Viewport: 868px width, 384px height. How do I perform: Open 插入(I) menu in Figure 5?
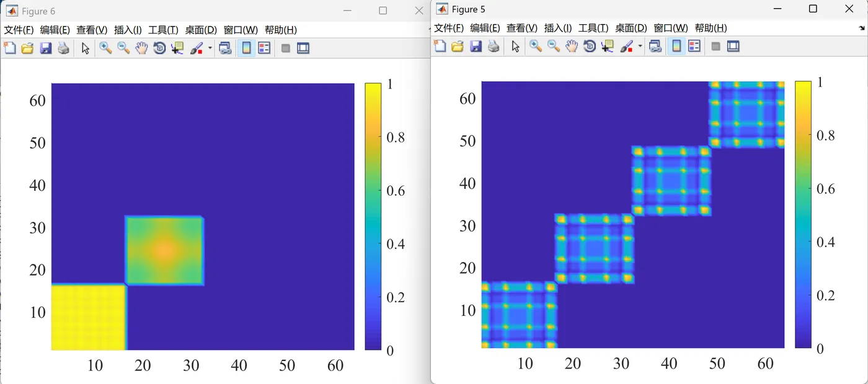tap(558, 28)
